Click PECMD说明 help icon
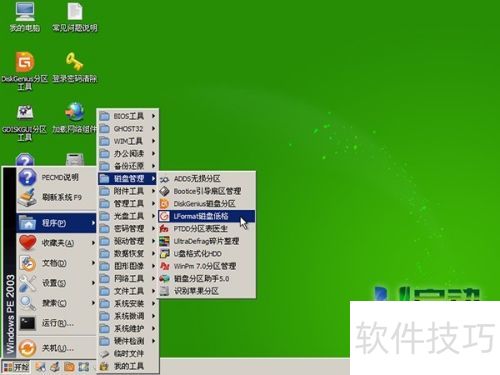The width and height of the screenshot is (500, 375). [x=27, y=177]
